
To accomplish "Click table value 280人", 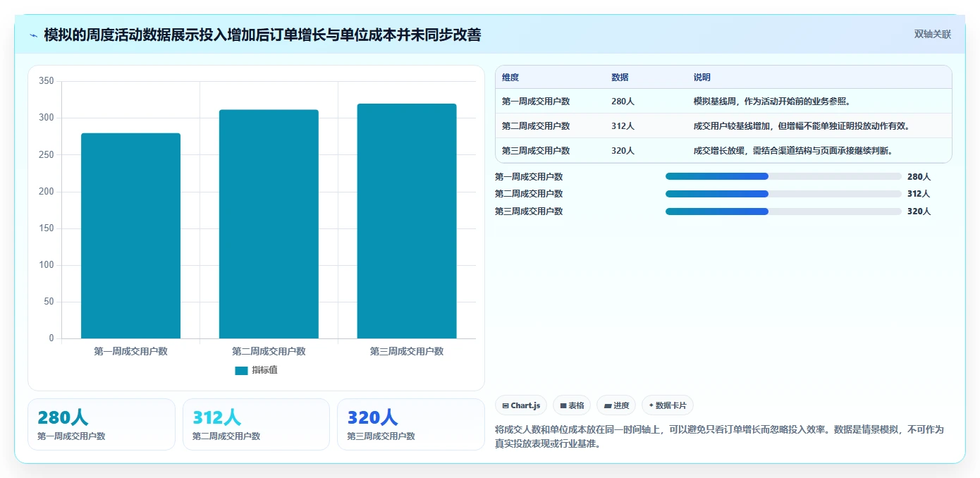I will click(623, 102).
